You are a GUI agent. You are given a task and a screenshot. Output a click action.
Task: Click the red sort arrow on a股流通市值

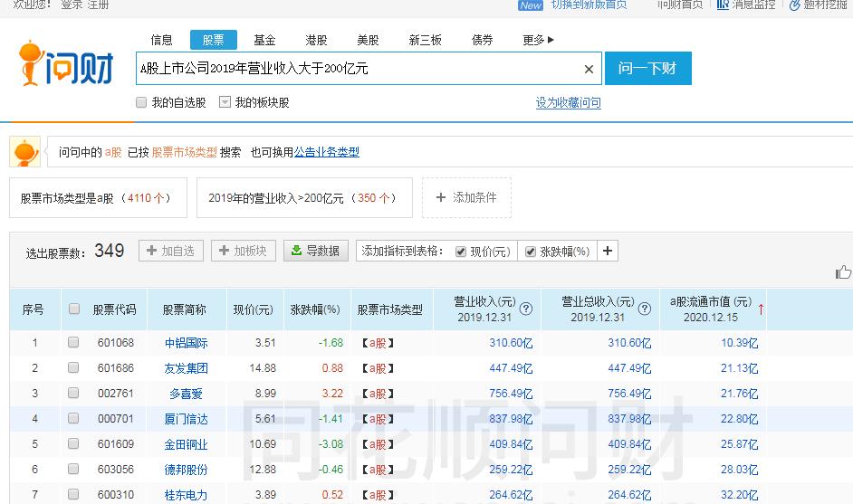(761, 309)
